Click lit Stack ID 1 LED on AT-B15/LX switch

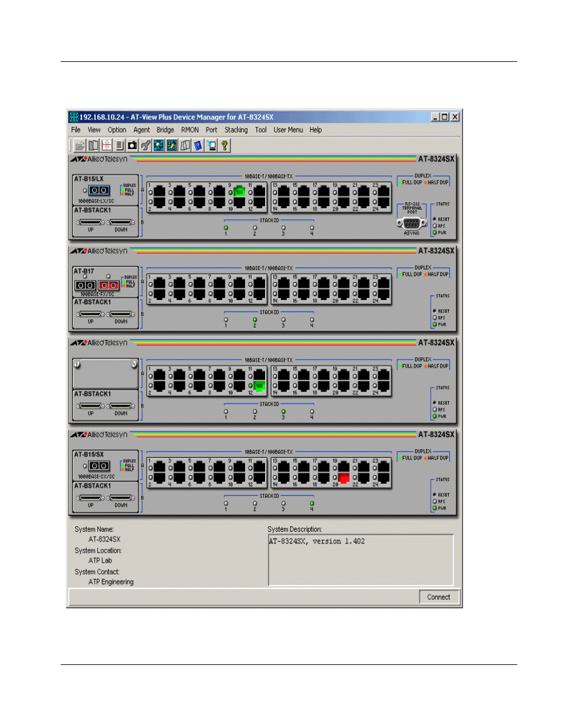pyautogui.click(x=226, y=228)
